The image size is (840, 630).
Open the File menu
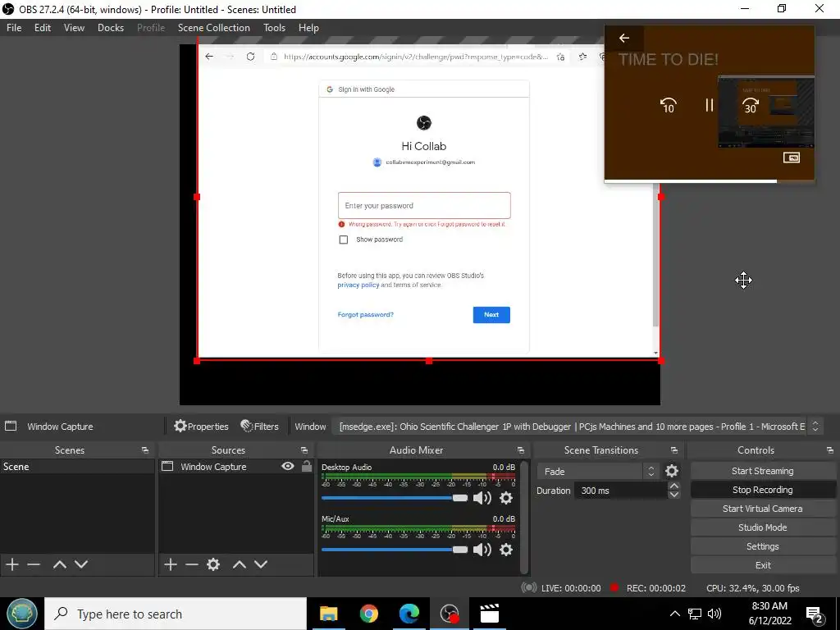tap(14, 28)
